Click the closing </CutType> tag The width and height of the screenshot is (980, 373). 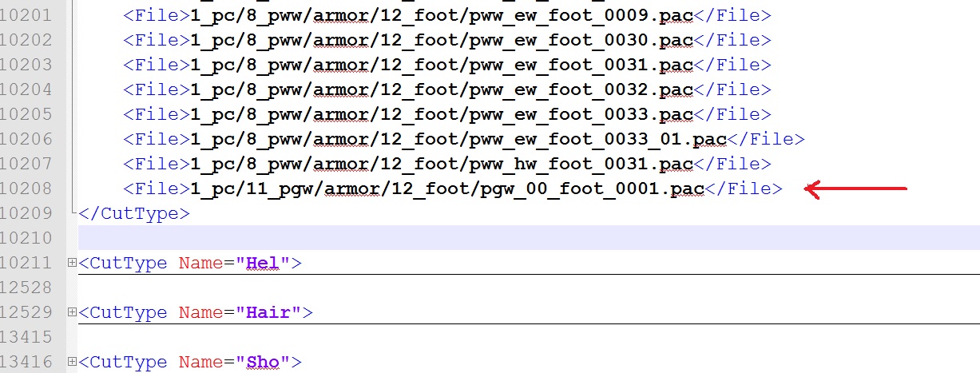[134, 213]
